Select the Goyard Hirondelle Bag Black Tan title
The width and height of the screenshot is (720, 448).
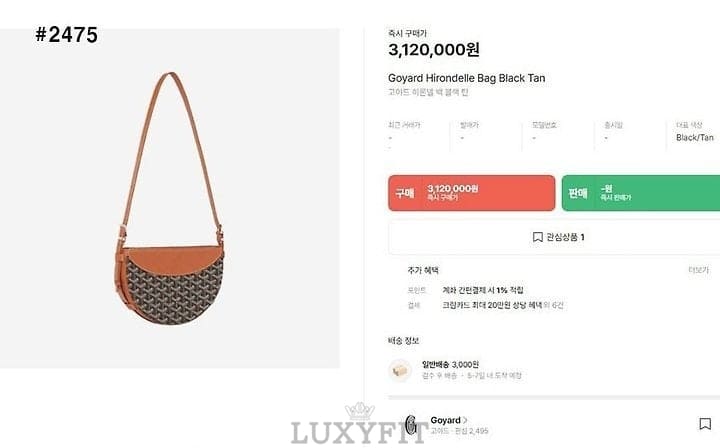[467, 78]
